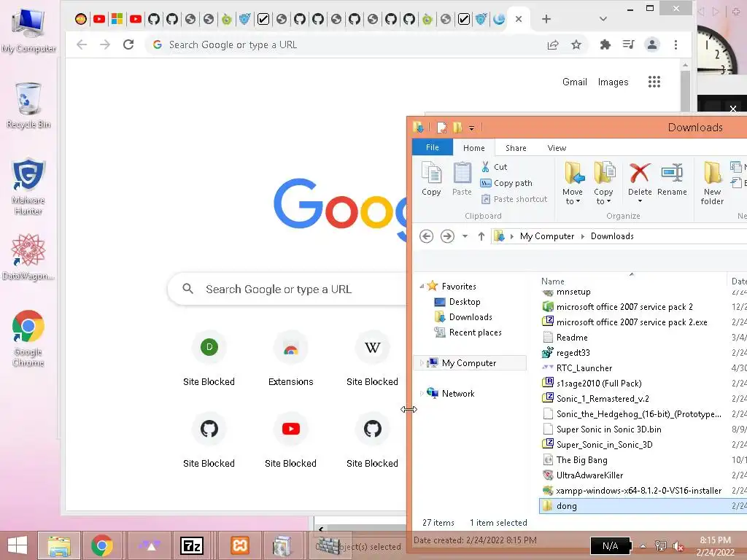The width and height of the screenshot is (747, 560).
Task: Bookmark this tab with the star icon
Action: (576, 44)
